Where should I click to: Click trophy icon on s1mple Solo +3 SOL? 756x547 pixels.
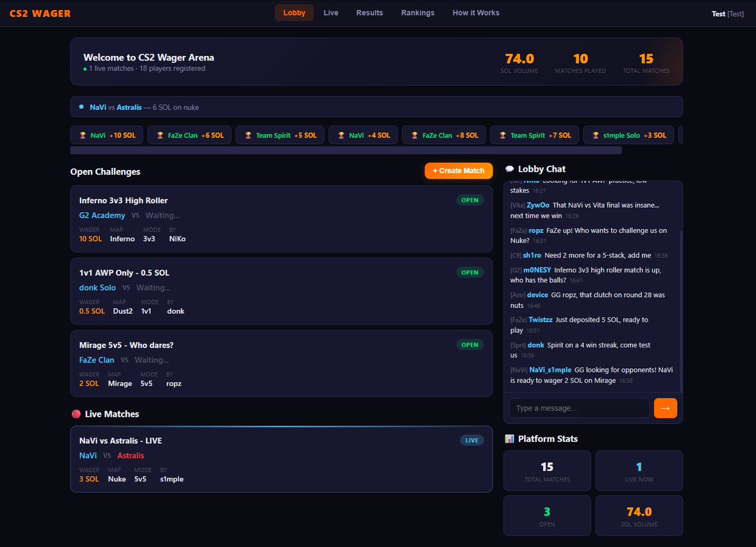(x=596, y=135)
